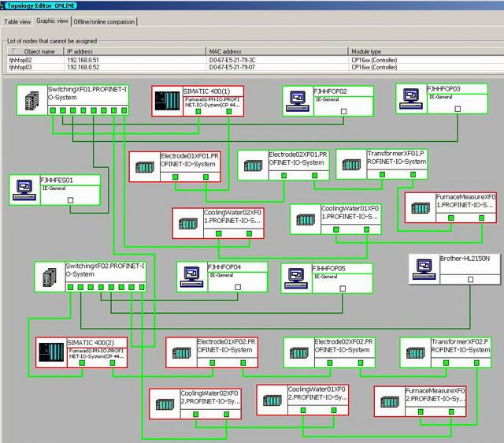Image resolution: width=504 pixels, height=443 pixels.
Task: Click MAC address D0-67-E5-21-79-3C
Action: coord(232,60)
